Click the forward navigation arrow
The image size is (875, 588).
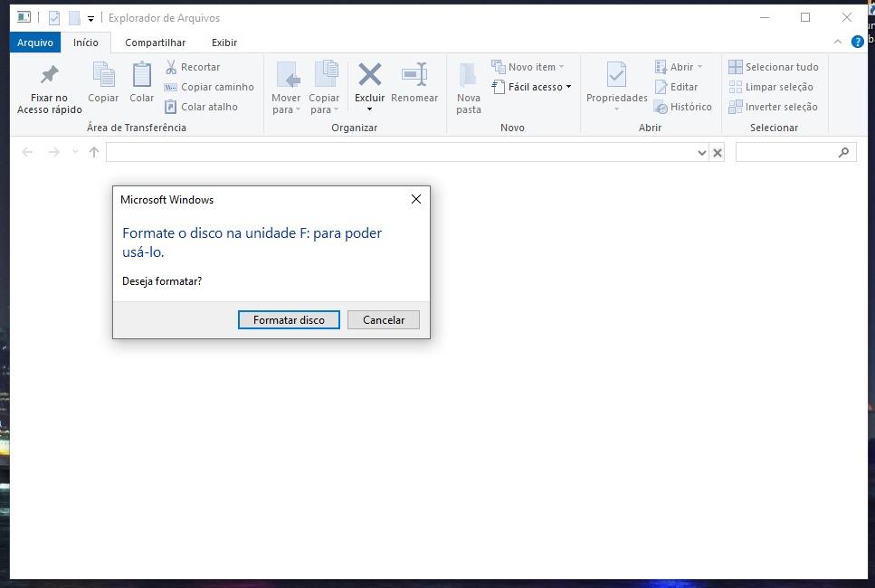(53, 152)
